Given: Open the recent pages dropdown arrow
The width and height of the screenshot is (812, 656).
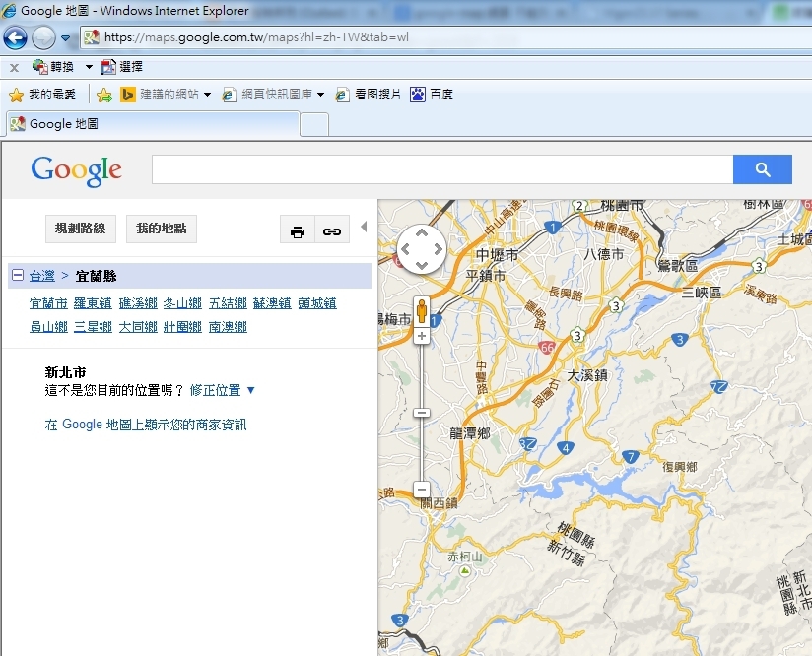Looking at the screenshot, I should 65,37.
